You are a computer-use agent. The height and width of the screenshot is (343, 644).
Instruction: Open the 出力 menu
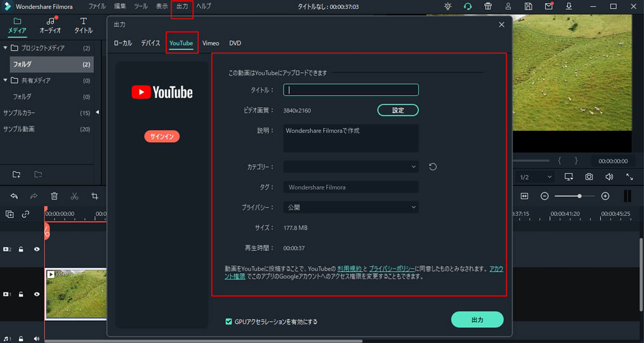coord(182,6)
